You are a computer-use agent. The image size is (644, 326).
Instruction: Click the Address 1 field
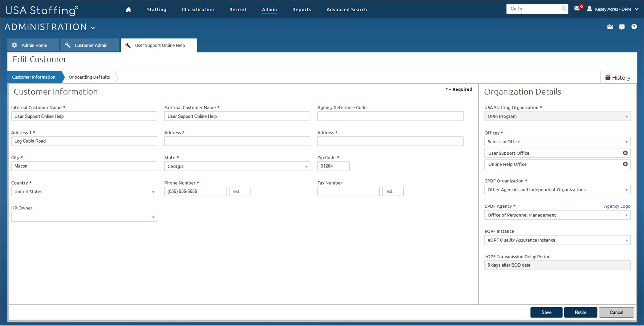tap(84, 141)
